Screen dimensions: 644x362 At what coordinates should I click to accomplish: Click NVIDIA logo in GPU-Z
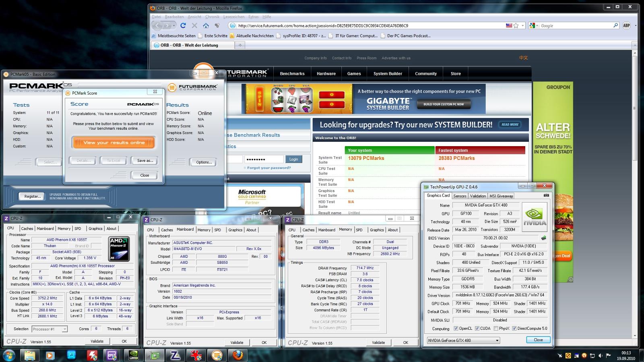[535, 217]
